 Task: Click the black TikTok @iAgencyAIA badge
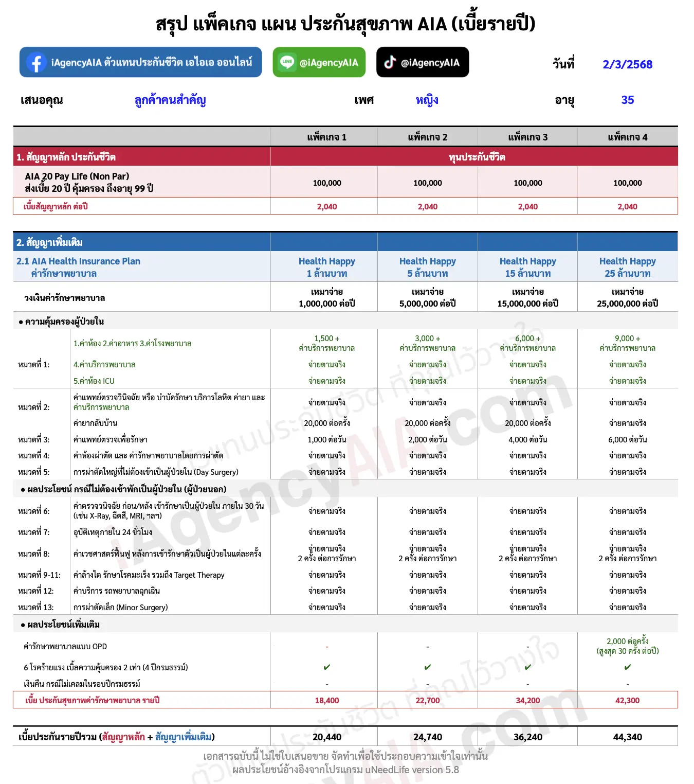(x=423, y=62)
